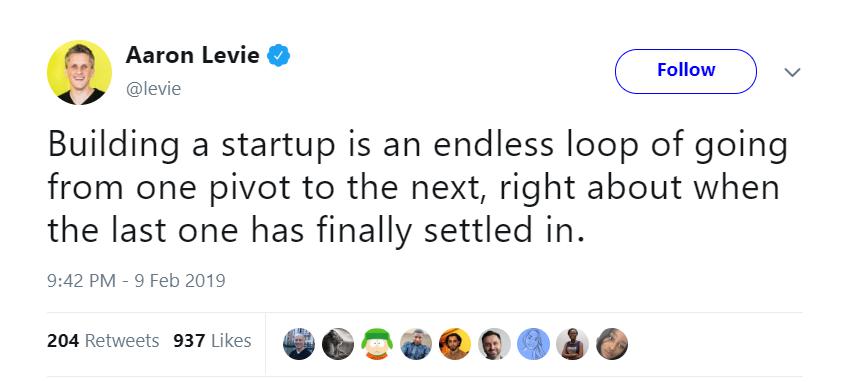
Task: Select the blue line-sketch liker avatar
Action: coord(533,344)
